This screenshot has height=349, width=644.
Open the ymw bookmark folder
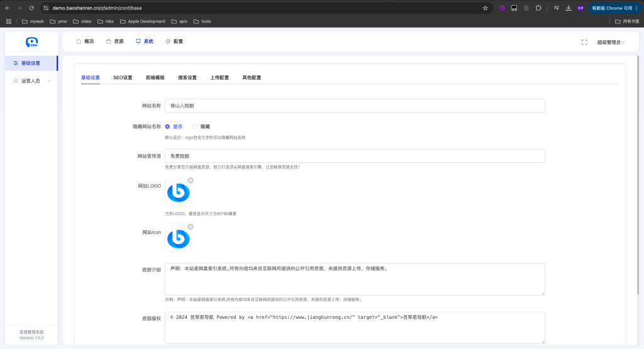click(58, 21)
